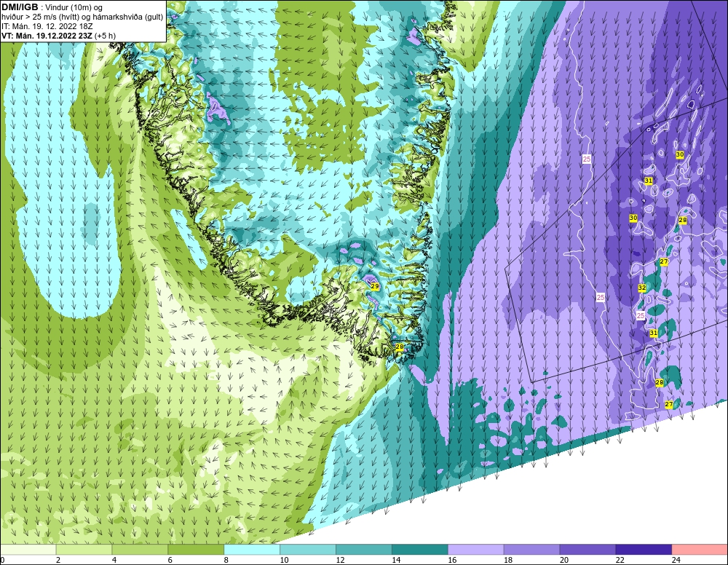Pick the 10–12 m/s pale teal legend swatch
The height and width of the screenshot is (565, 728).
(308, 550)
